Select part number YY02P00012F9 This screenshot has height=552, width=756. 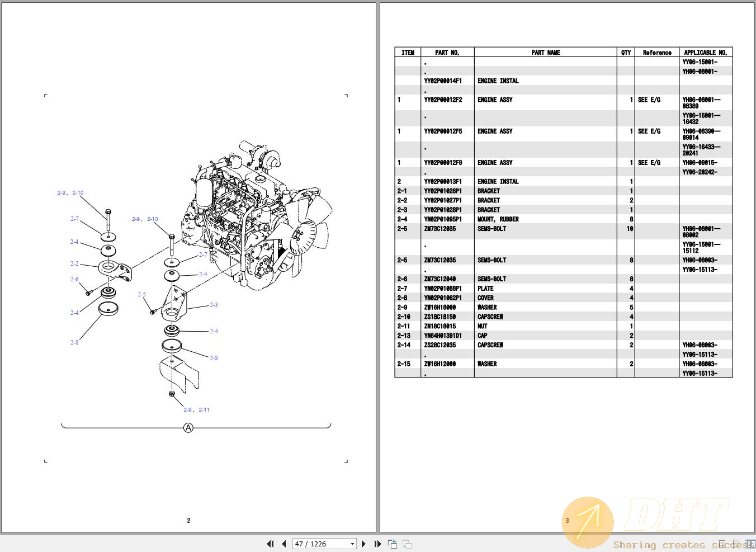(x=443, y=163)
